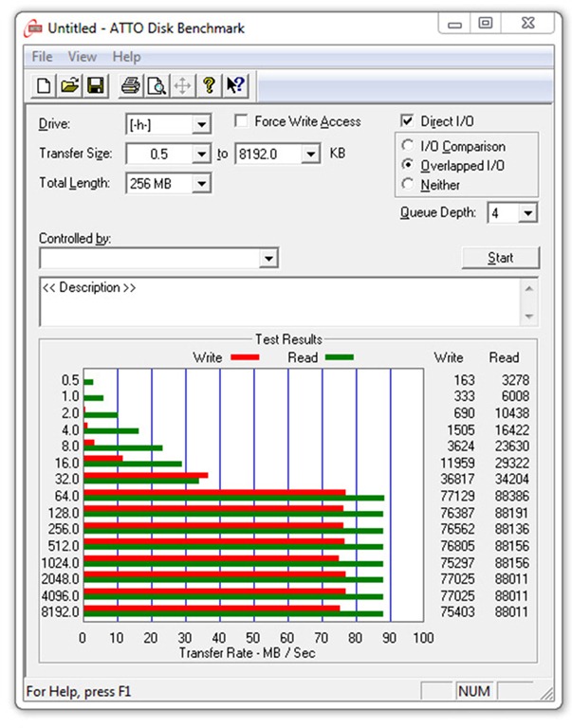The width and height of the screenshot is (572, 728).
Task: Open Print Preview magnifier icon
Action: (157, 86)
